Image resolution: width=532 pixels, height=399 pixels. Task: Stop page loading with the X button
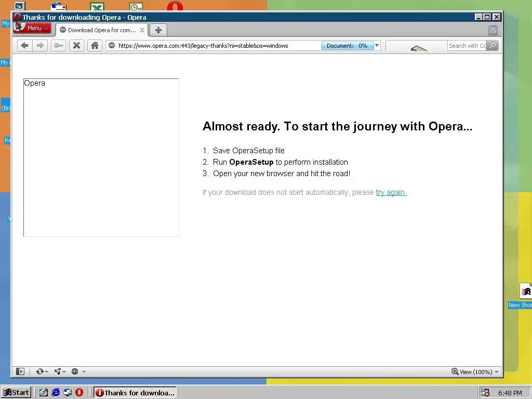click(77, 46)
